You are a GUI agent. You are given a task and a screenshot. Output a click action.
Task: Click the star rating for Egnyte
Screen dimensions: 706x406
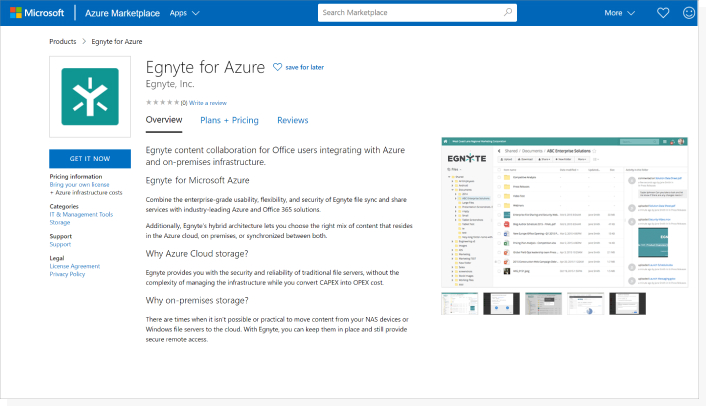coord(162,102)
